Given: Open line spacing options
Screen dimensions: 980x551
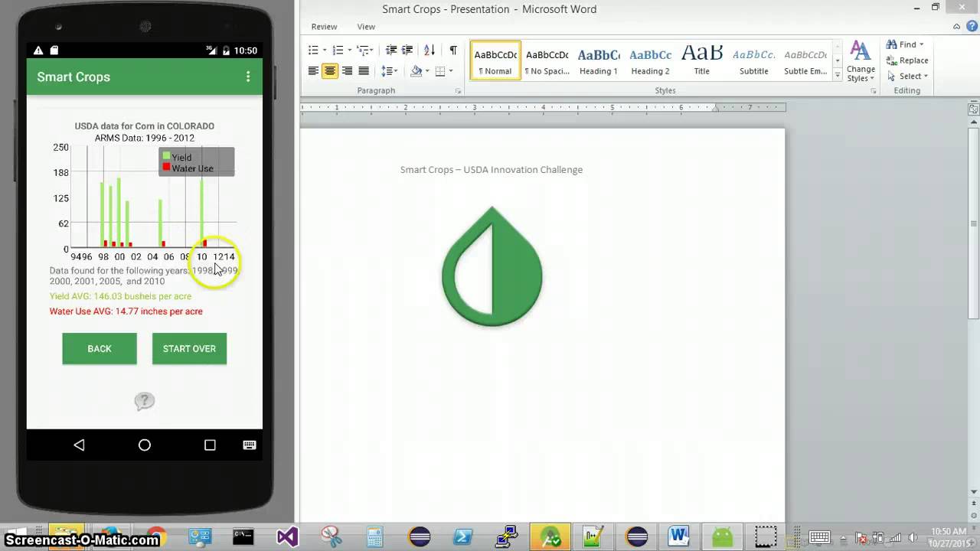Looking at the screenshot, I should 389,71.
